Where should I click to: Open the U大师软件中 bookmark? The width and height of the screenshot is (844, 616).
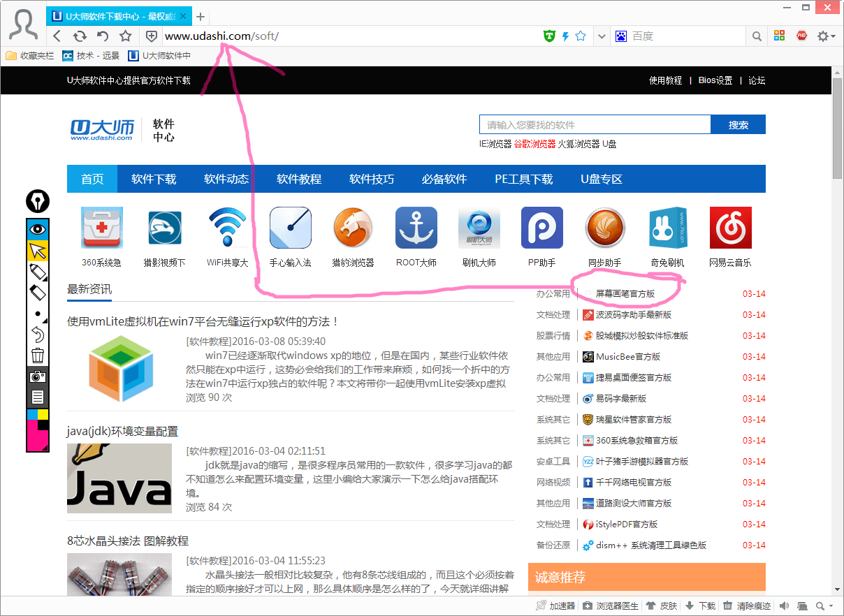point(159,56)
